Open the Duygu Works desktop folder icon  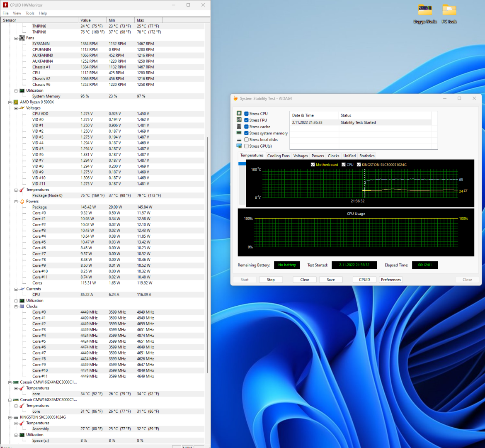(x=425, y=10)
